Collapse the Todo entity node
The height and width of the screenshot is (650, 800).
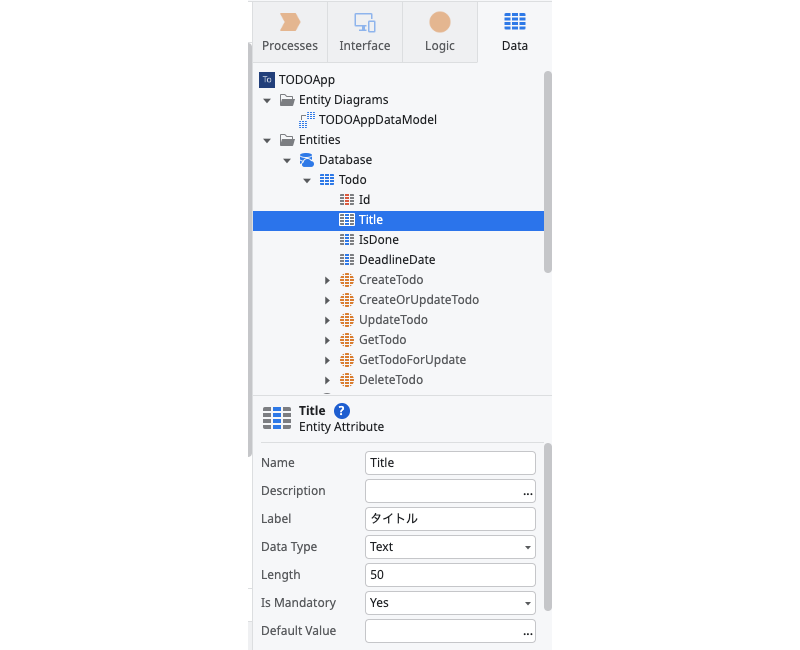point(307,181)
